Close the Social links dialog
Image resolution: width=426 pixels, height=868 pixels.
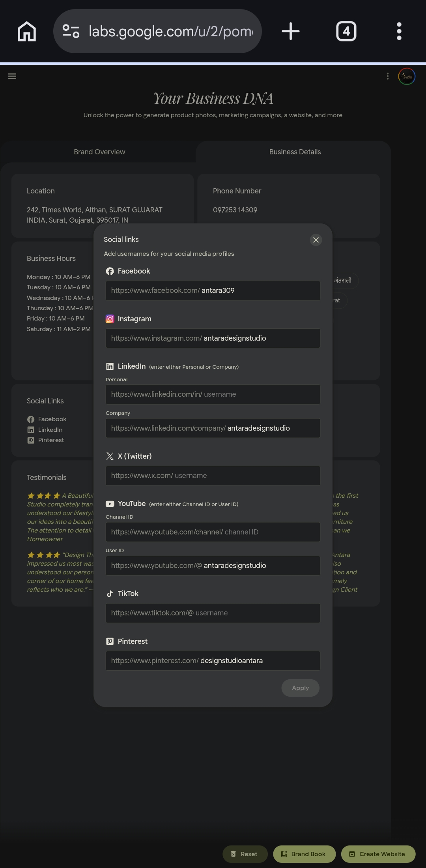click(x=316, y=240)
